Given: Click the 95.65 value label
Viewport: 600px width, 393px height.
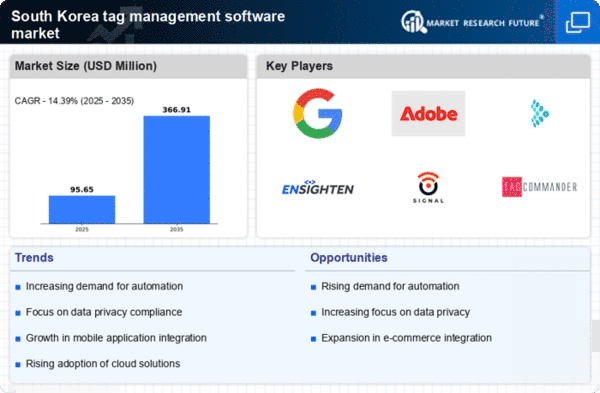Looking at the screenshot, I should pos(82,189).
